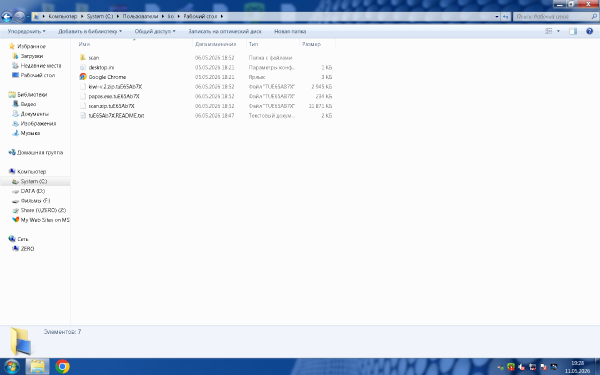The width and height of the screenshot is (600, 375).
Task: Open the Общий доступ dropdown
Action: pos(155,31)
